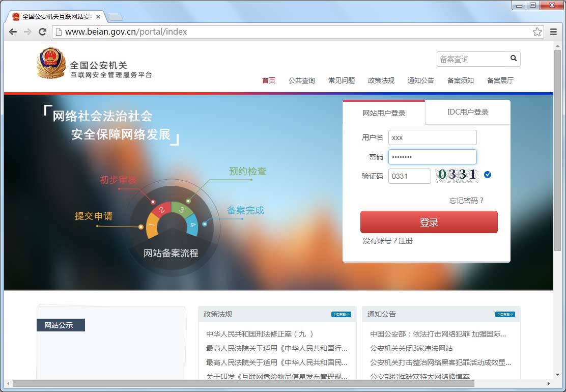Screen dimensions: 566x392
Task: Open 中国公安部：依法打击网络犯罪 notice
Action: [x=438, y=334]
